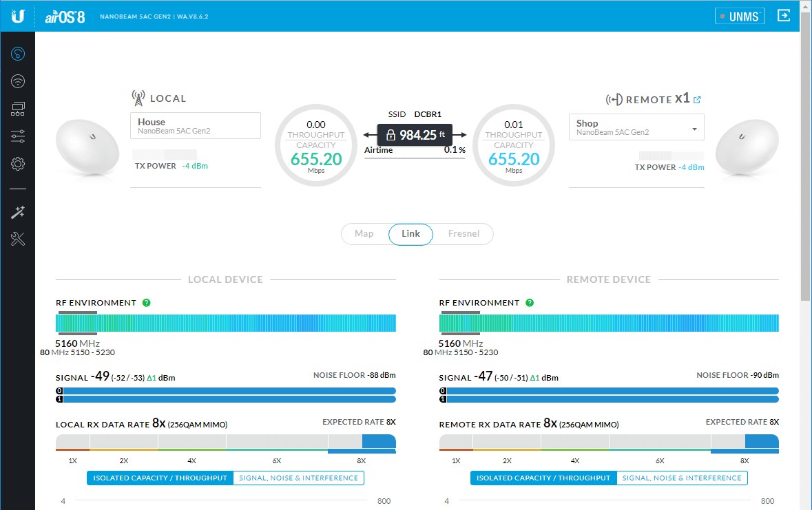Viewport: 812px width, 510px height.
Task: Click remote signal chain 1 bar
Action: (x=609, y=399)
